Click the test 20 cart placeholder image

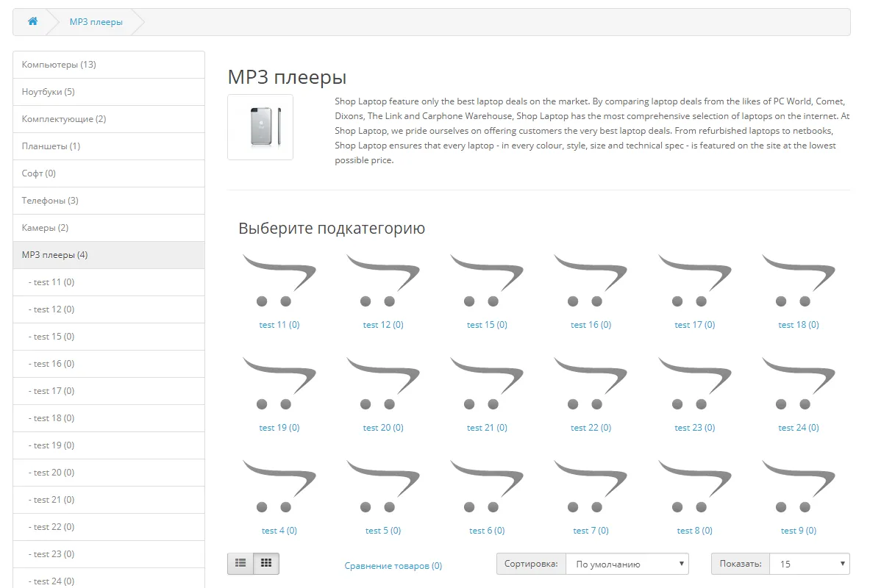(383, 383)
